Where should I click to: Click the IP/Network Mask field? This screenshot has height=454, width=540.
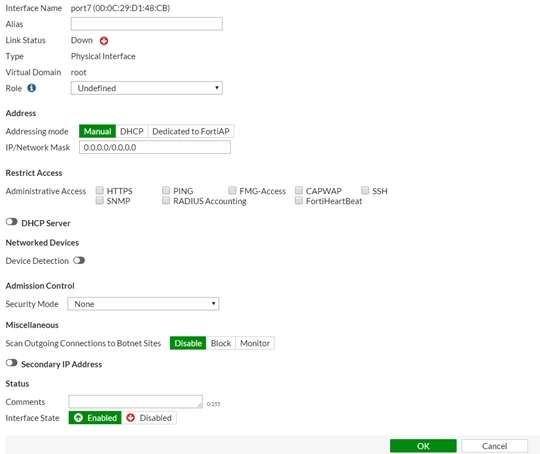tap(155, 147)
